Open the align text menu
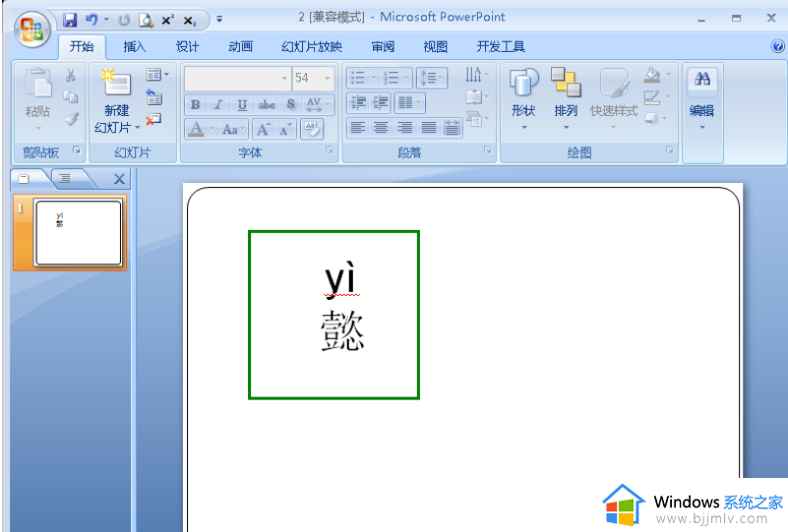Screen dimensions: 788x532 coord(476,97)
